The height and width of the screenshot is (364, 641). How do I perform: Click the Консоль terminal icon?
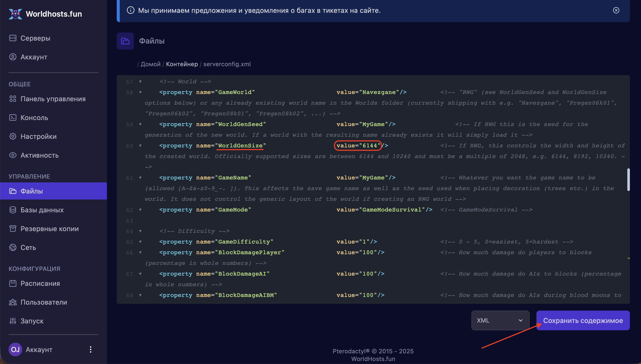[13, 117]
